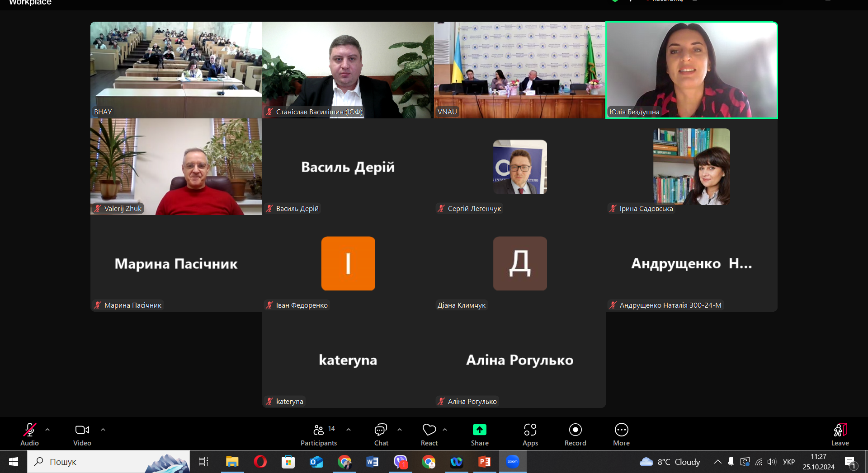Show hidden system tray icons
The width and height of the screenshot is (868, 473).
(717, 462)
